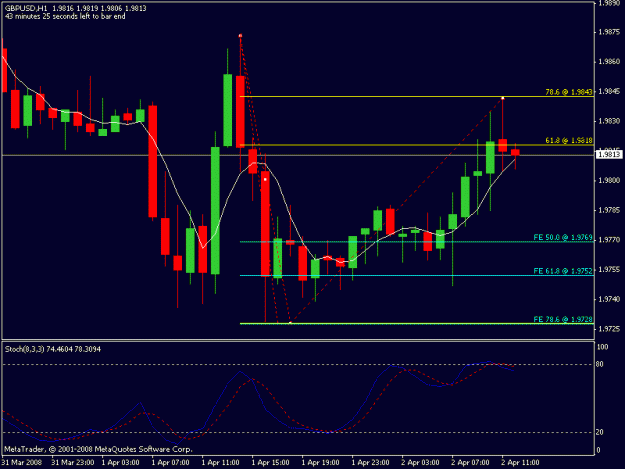
Task: Select the green FE 78.6 expansion line
Action: coord(417,324)
